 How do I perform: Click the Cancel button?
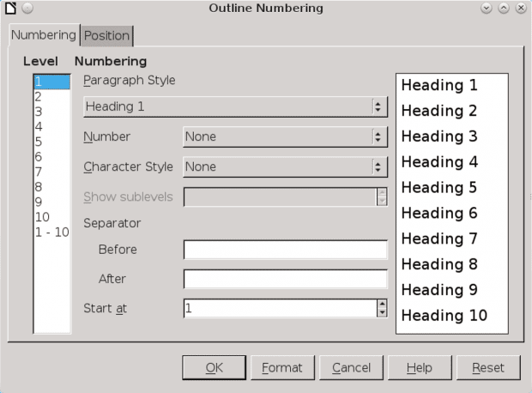click(x=351, y=367)
